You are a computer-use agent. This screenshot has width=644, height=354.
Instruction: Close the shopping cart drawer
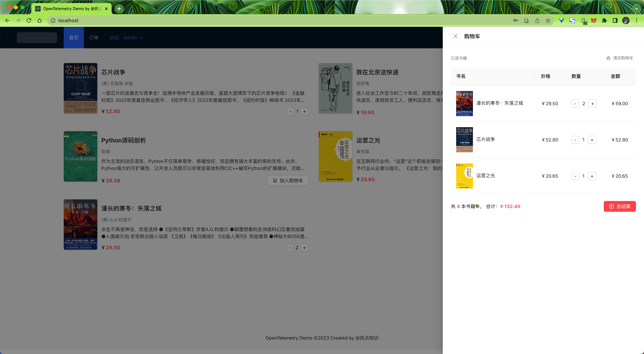[x=455, y=36]
